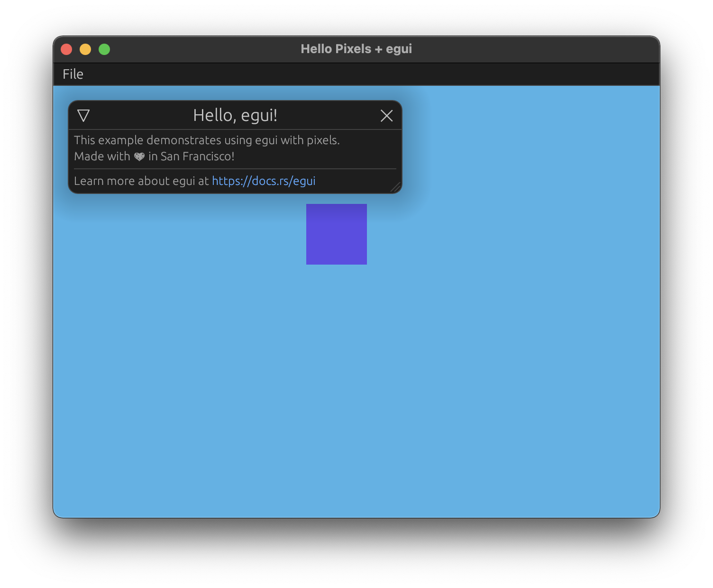Collapse the Hello, egui! window triangle
713x588 pixels.
coord(83,116)
